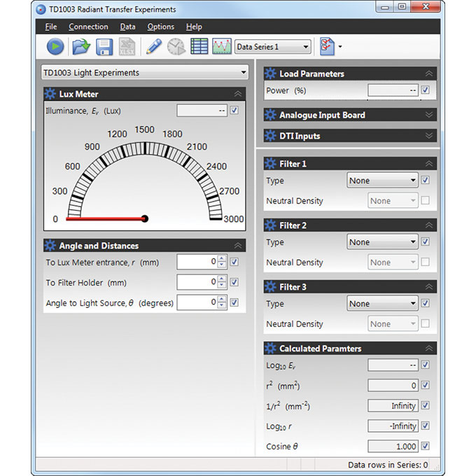Screen dimensions: 476x476
Task: Collapse the Lux Meter panel
Action: point(238,94)
